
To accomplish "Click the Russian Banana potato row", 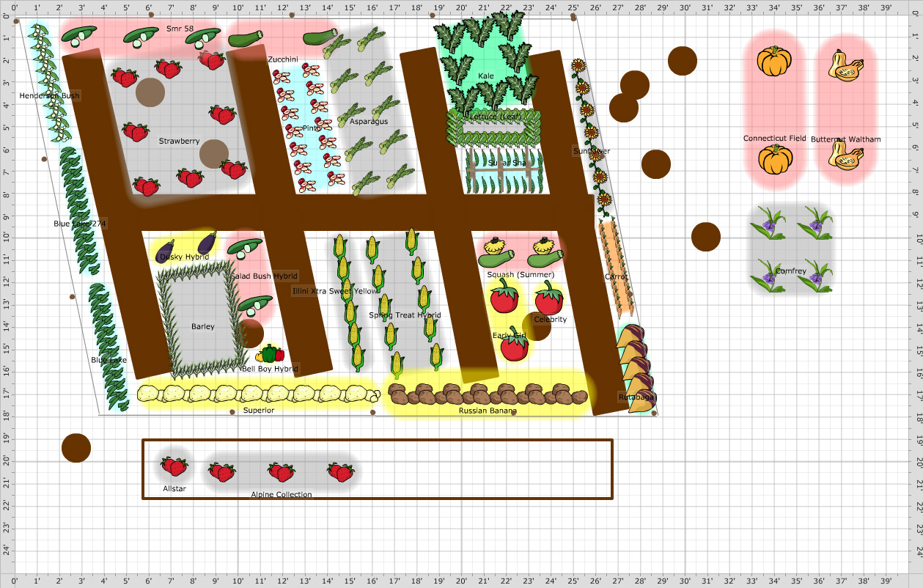I will [x=488, y=394].
